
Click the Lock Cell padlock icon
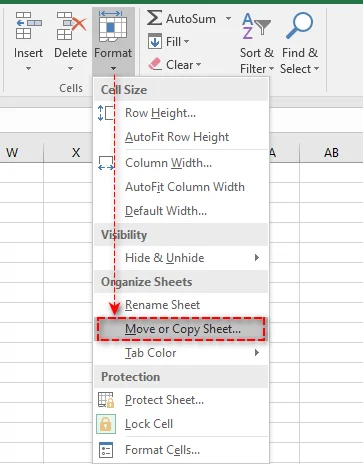(x=106, y=424)
